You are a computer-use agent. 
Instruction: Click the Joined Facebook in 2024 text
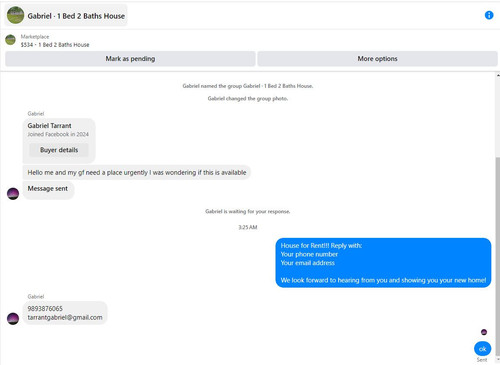58,134
